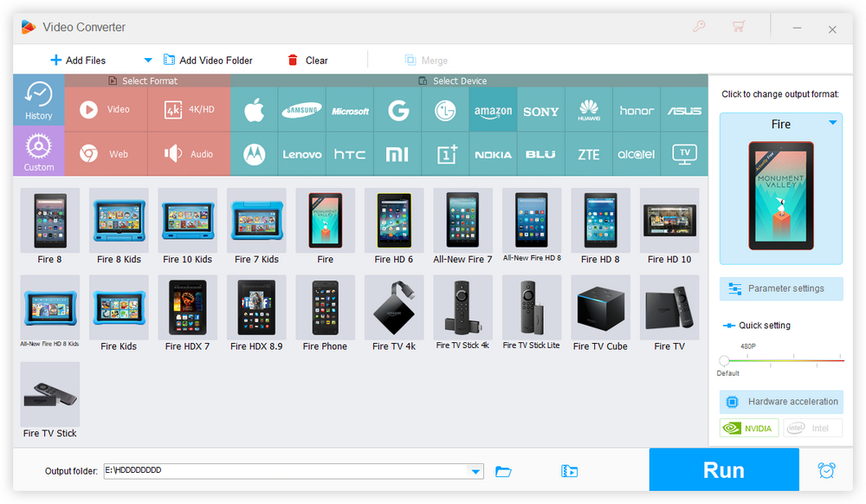Open the Custom tab

point(39,151)
